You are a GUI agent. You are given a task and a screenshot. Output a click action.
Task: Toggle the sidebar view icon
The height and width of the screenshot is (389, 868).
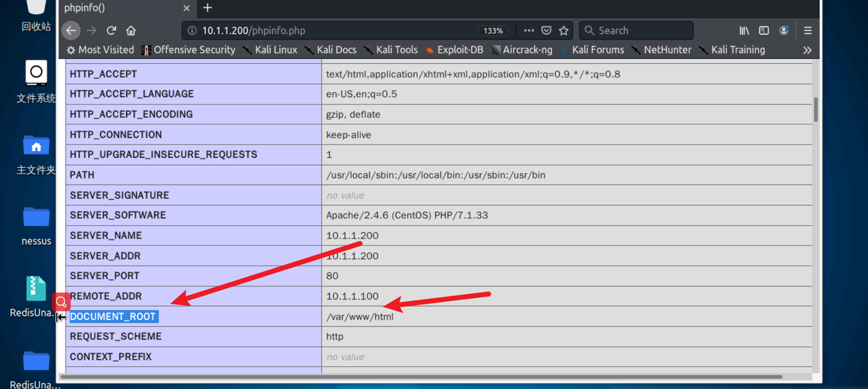[x=764, y=31]
